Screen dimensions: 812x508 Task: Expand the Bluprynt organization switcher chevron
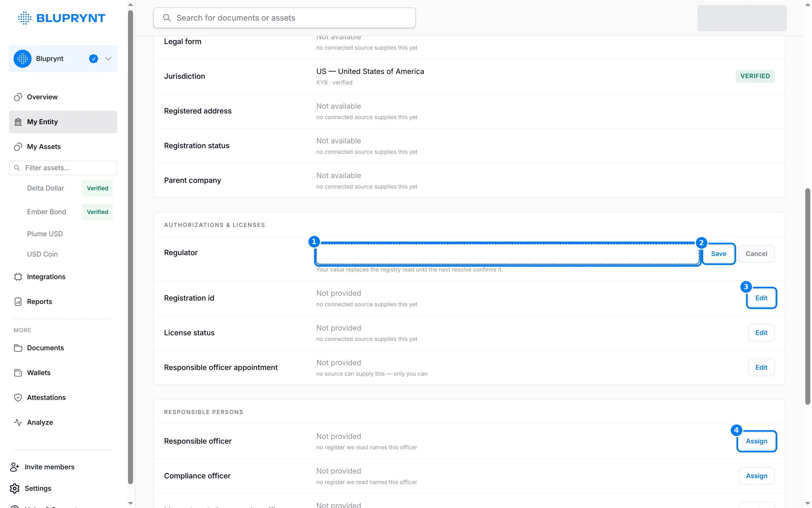108,59
